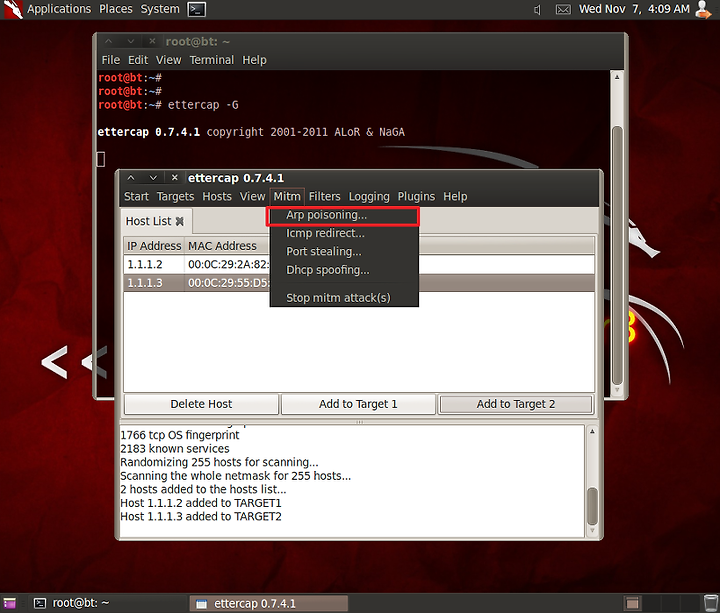Click the Delete Host button

[x=201, y=404]
